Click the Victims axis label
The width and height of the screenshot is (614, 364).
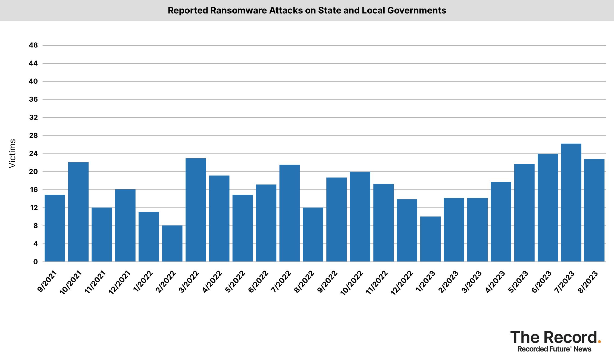pyautogui.click(x=12, y=153)
